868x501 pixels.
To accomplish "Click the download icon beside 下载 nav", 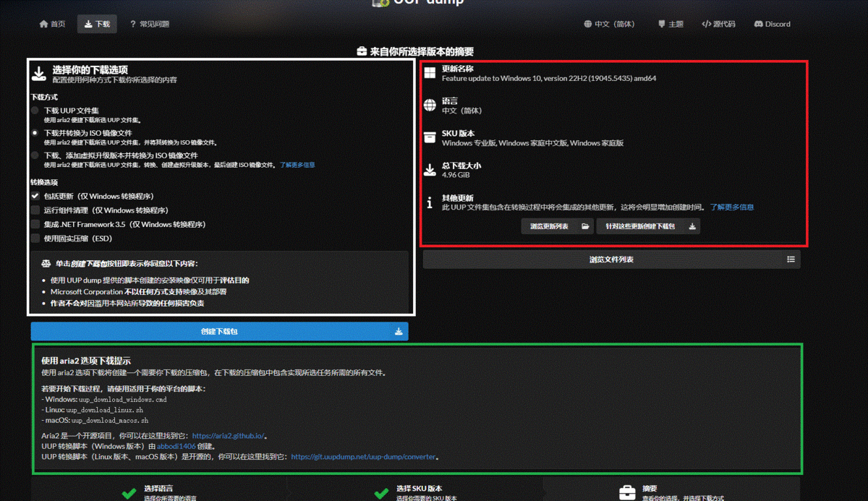I will [x=88, y=24].
